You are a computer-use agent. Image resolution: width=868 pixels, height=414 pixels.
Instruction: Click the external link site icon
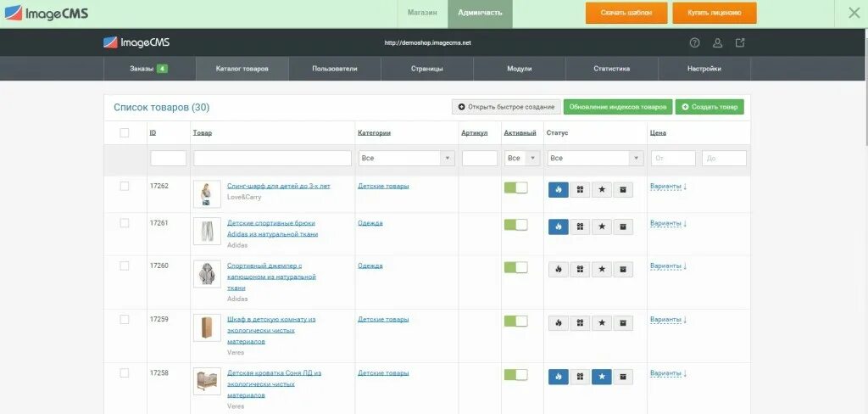point(740,42)
